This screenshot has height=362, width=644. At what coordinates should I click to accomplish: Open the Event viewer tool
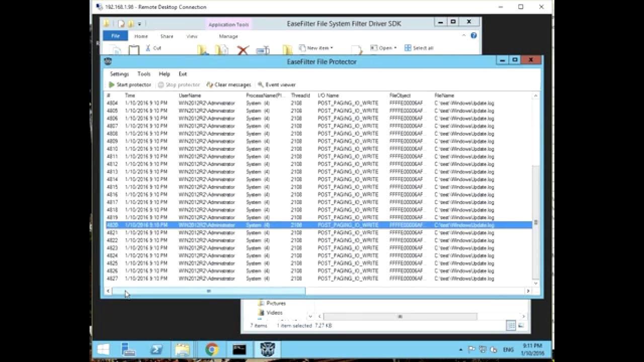tap(276, 85)
